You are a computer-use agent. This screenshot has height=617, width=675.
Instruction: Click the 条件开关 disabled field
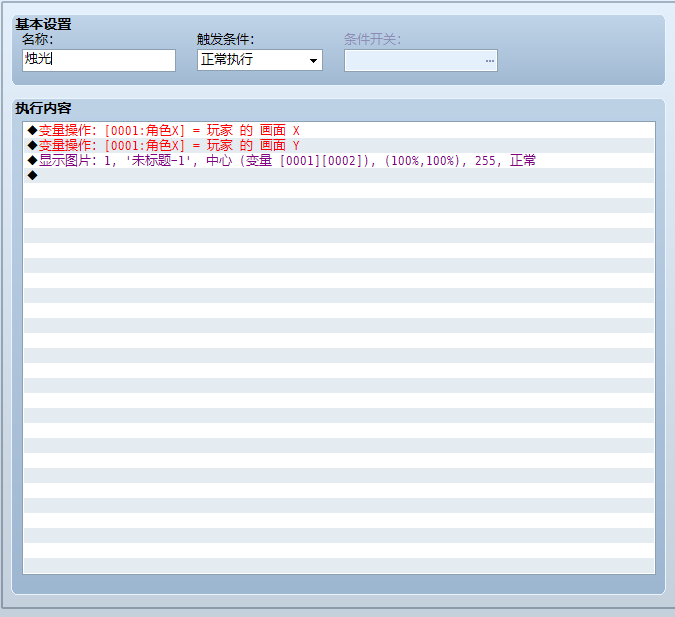421,60
